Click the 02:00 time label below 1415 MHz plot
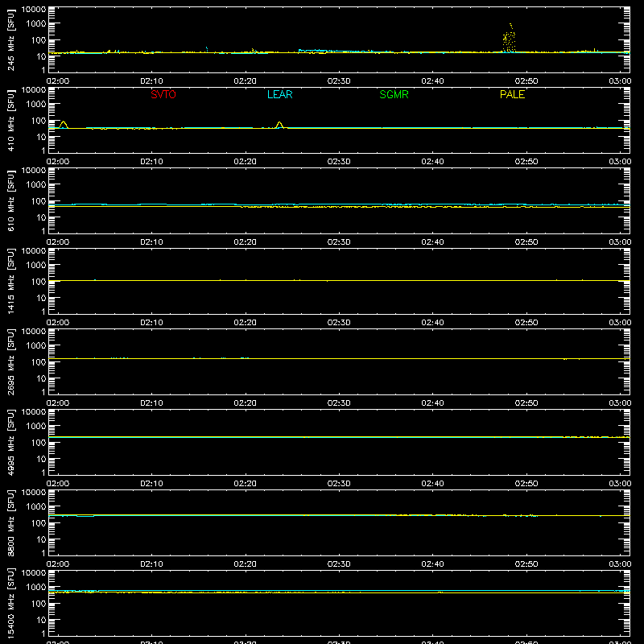The image size is (644, 644). click(58, 323)
